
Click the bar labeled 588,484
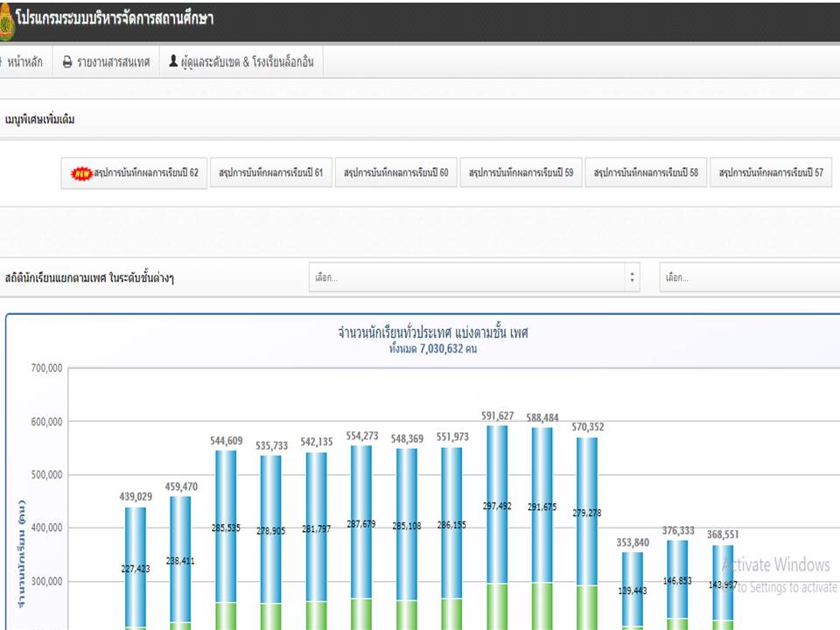pos(542,528)
